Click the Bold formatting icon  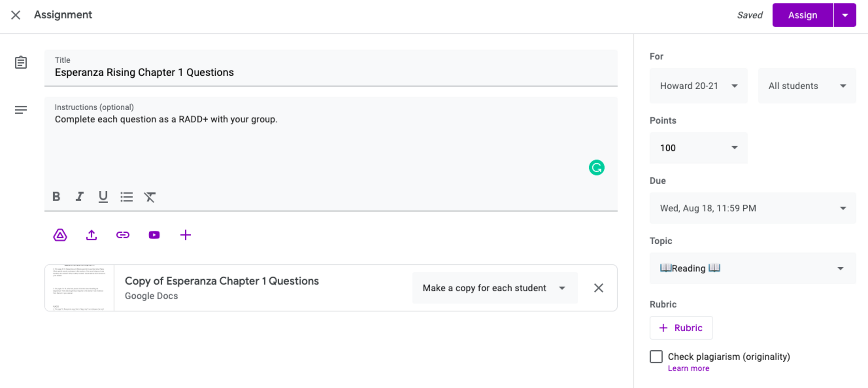tap(56, 197)
